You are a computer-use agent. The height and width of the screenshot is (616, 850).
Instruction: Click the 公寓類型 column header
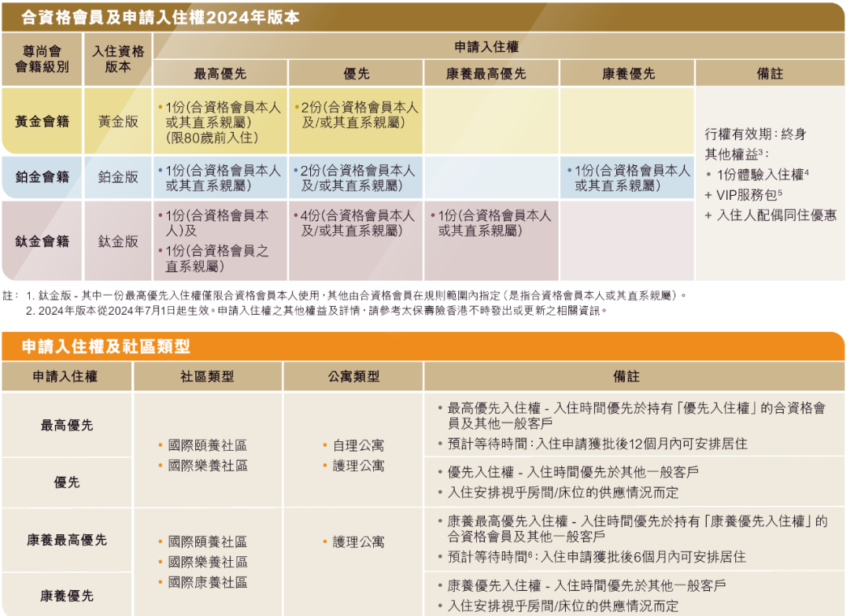[x=353, y=377]
